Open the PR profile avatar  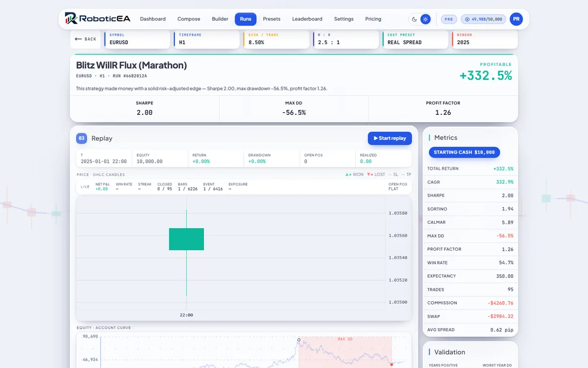(x=516, y=19)
